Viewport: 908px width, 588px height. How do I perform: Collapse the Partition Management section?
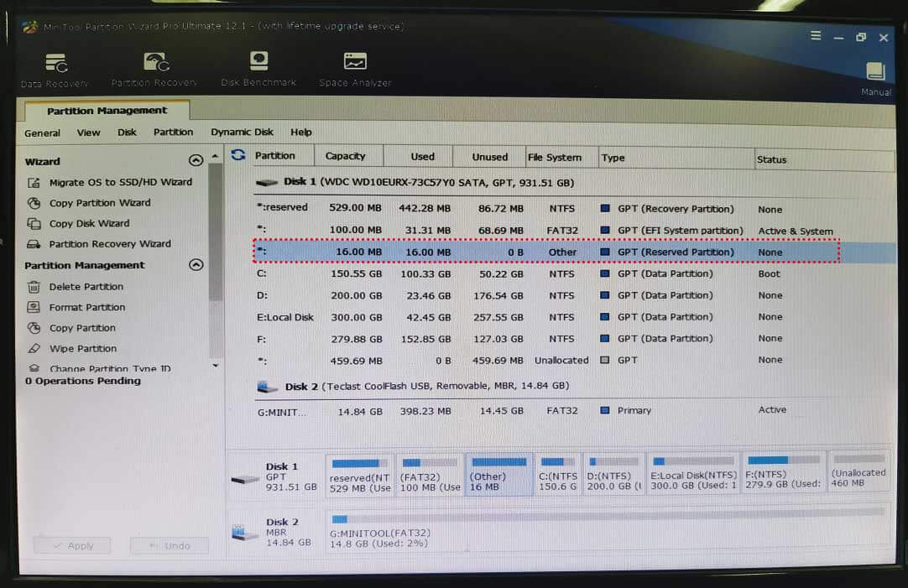click(196, 265)
